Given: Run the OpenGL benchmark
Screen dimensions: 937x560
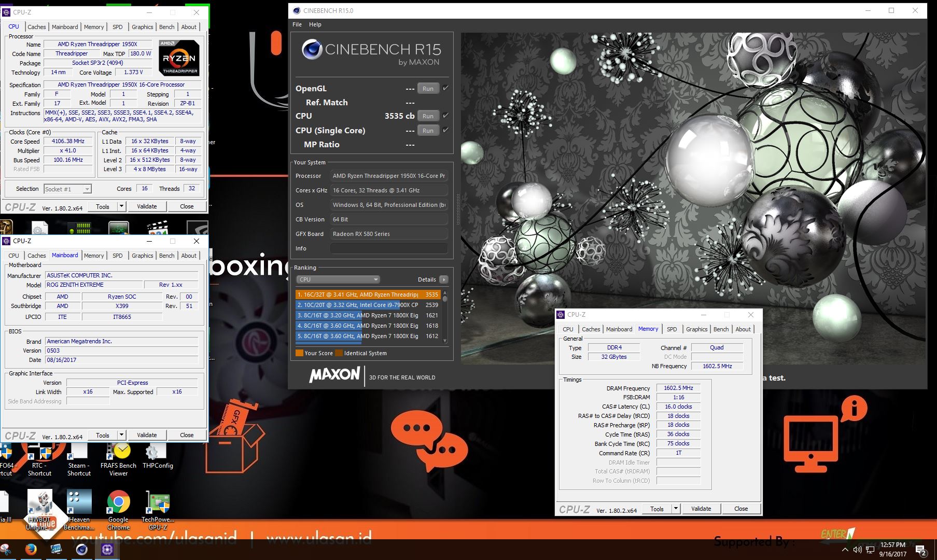Looking at the screenshot, I should [x=428, y=89].
